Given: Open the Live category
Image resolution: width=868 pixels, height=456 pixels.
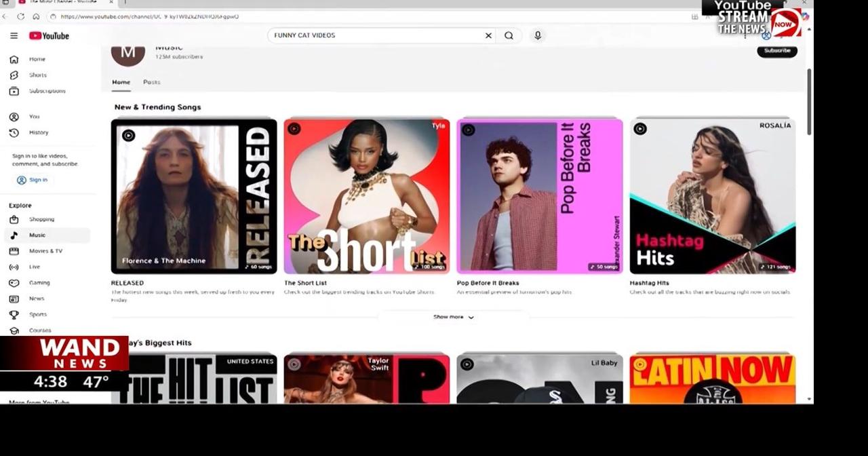Looking at the screenshot, I should [34, 267].
